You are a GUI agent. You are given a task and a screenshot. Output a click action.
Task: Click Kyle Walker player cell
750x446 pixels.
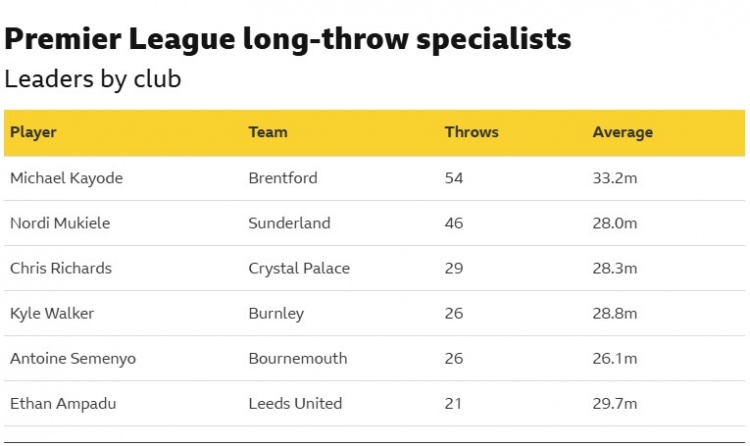click(51, 313)
